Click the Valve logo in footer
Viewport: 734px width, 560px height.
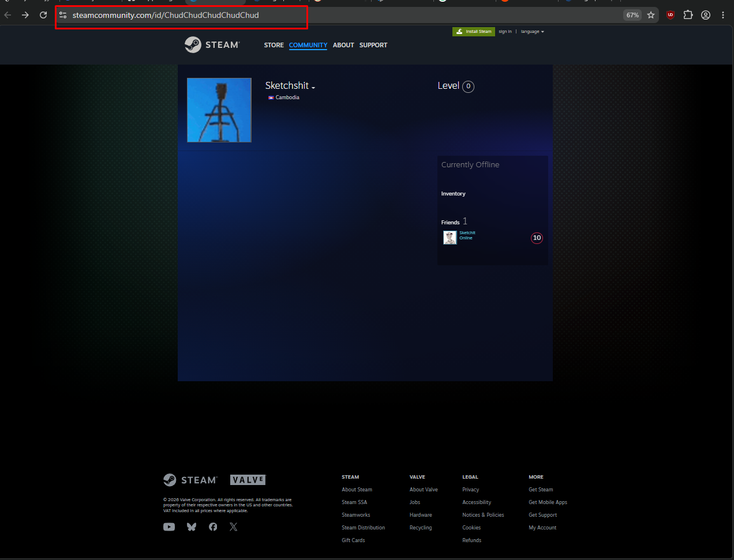248,480
